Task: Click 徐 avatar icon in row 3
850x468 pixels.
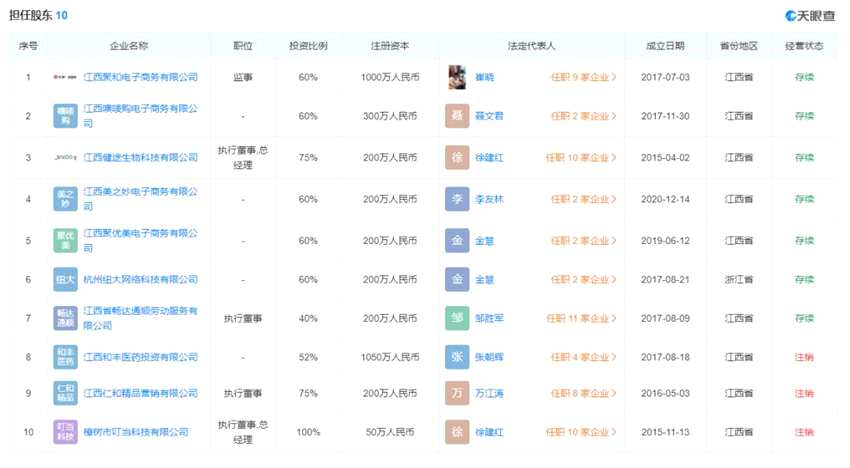Action: 457,158
